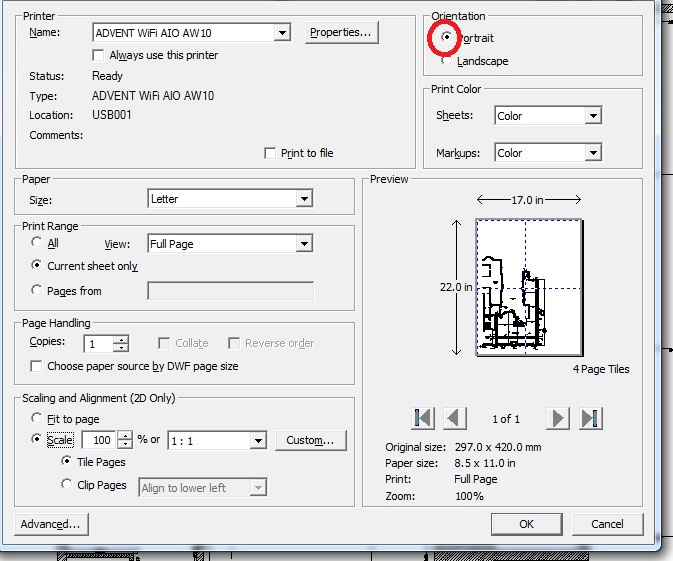
Task: Click the 1 of 1 page indicator
Action: click(506, 419)
